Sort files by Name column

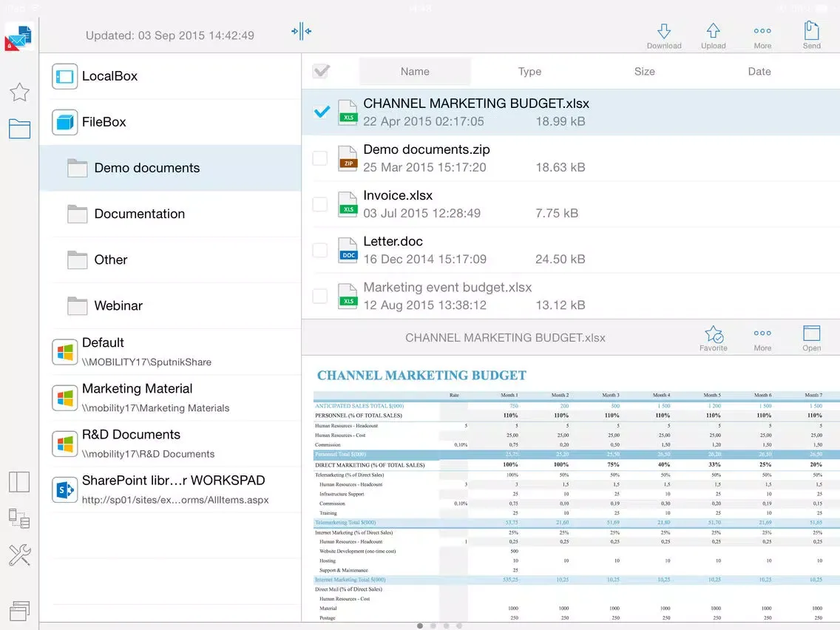pos(415,71)
